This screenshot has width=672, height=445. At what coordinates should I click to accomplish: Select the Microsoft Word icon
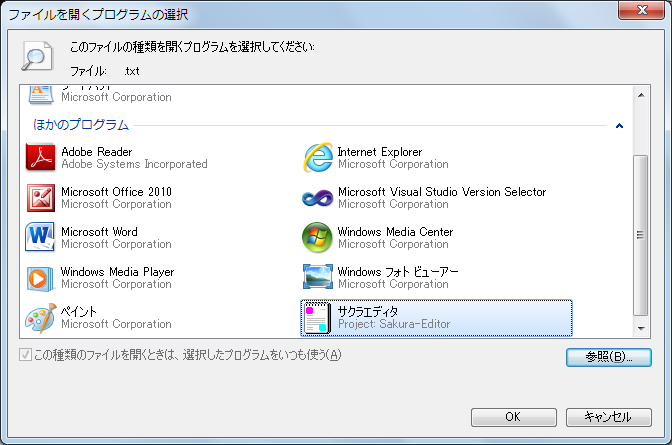[x=40, y=237]
